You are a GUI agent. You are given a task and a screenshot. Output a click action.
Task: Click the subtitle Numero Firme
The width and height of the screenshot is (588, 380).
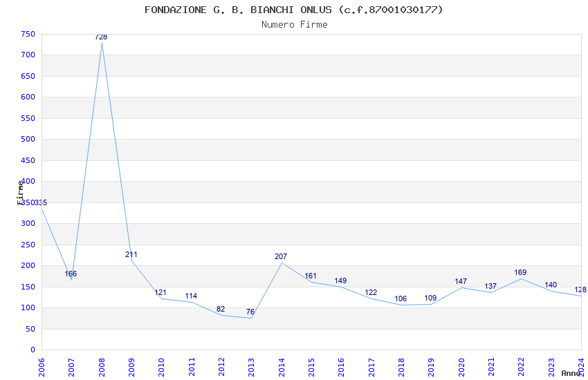[295, 25]
